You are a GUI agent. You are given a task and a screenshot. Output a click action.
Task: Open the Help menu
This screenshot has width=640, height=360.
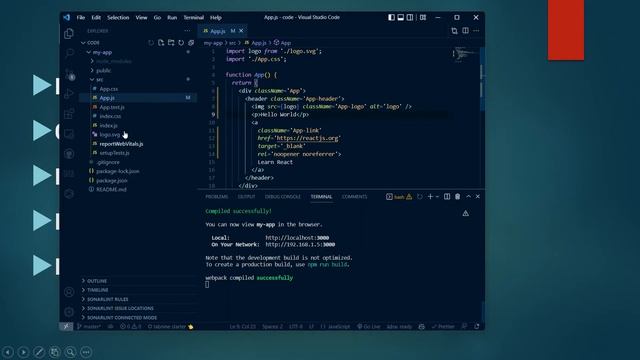point(216,18)
